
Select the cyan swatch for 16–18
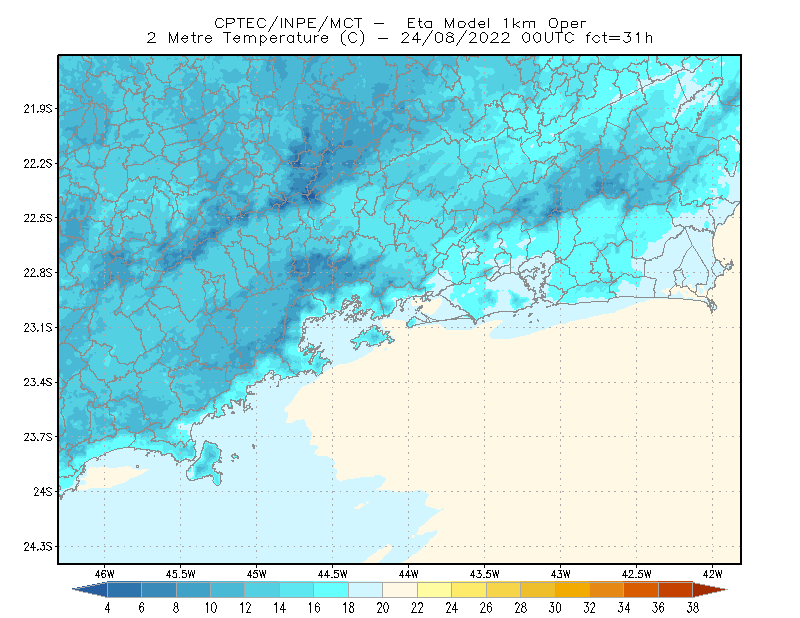click(x=331, y=590)
